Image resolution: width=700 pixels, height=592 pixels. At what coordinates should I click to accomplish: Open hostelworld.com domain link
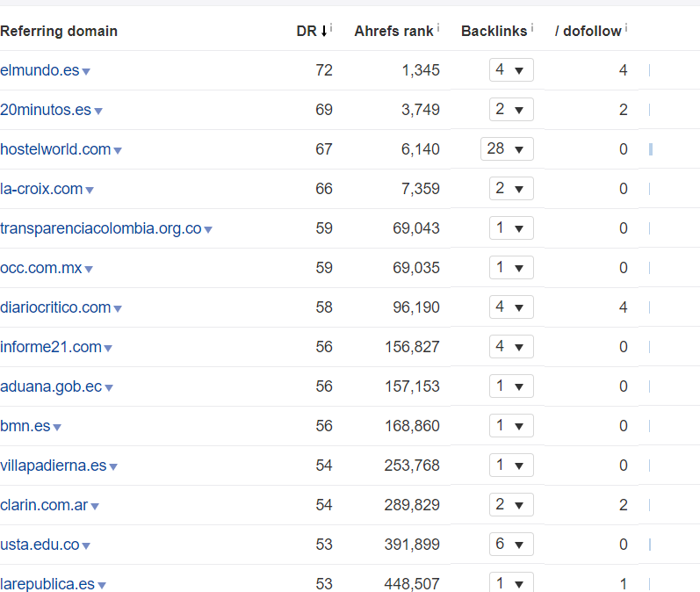[55, 149]
